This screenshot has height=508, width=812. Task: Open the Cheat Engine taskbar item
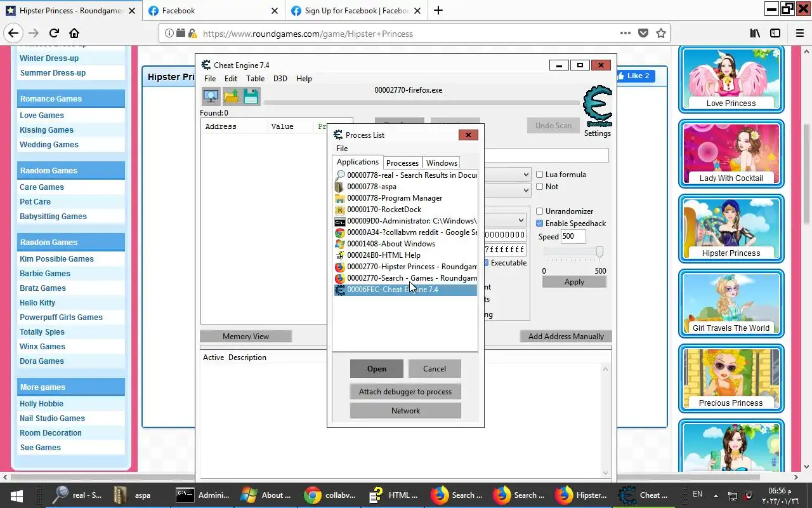click(x=643, y=495)
